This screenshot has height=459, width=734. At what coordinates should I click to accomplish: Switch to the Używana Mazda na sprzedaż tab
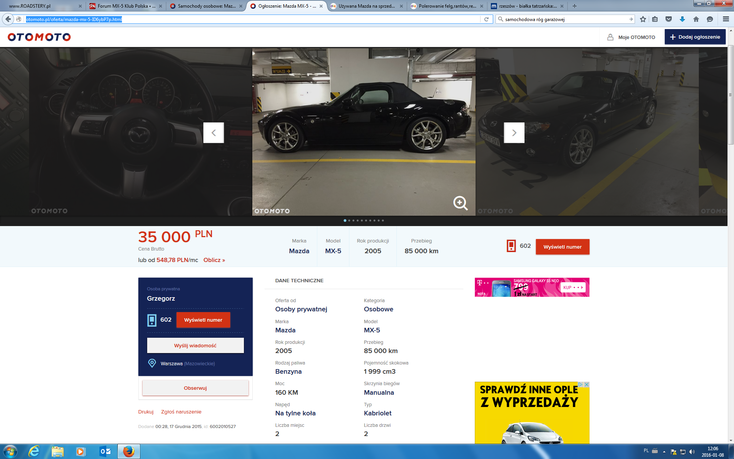coord(367,6)
